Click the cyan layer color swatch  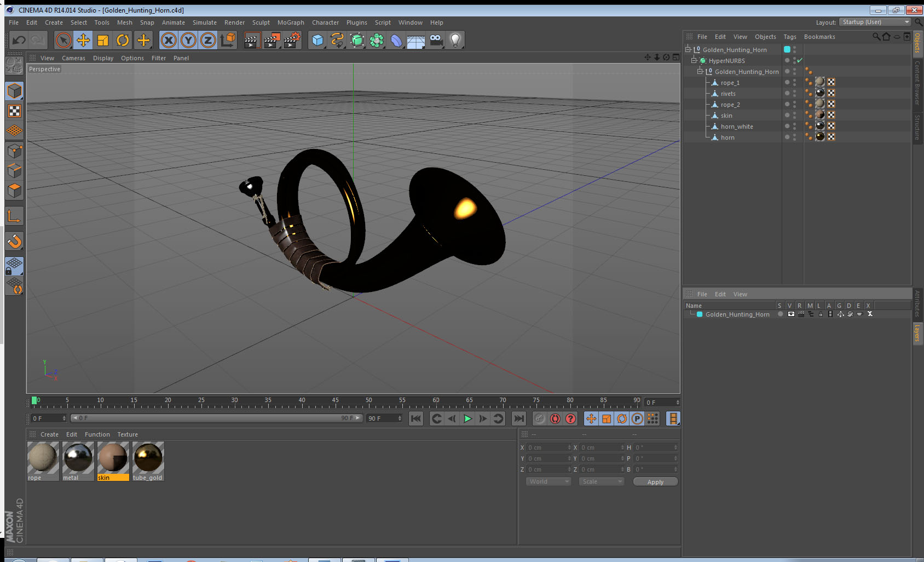700,314
